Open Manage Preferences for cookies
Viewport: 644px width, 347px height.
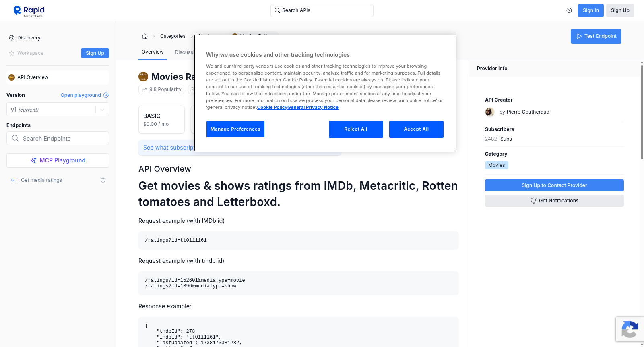pyautogui.click(x=235, y=129)
